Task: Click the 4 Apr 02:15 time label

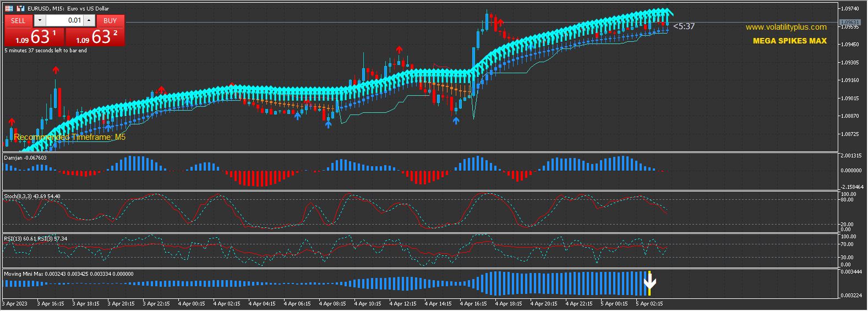Action: click(227, 304)
